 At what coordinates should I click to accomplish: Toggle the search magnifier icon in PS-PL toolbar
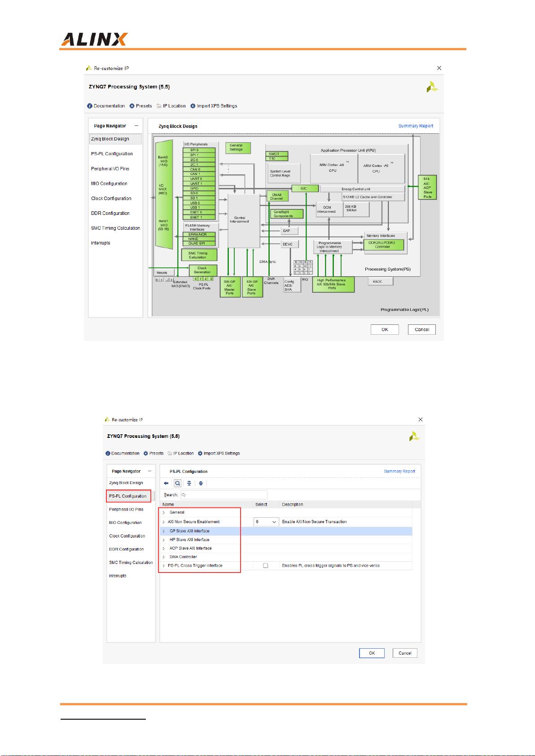pyautogui.click(x=178, y=483)
